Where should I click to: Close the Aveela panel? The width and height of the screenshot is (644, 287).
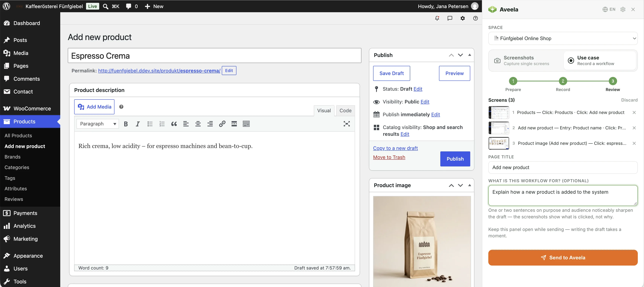pyautogui.click(x=633, y=9)
